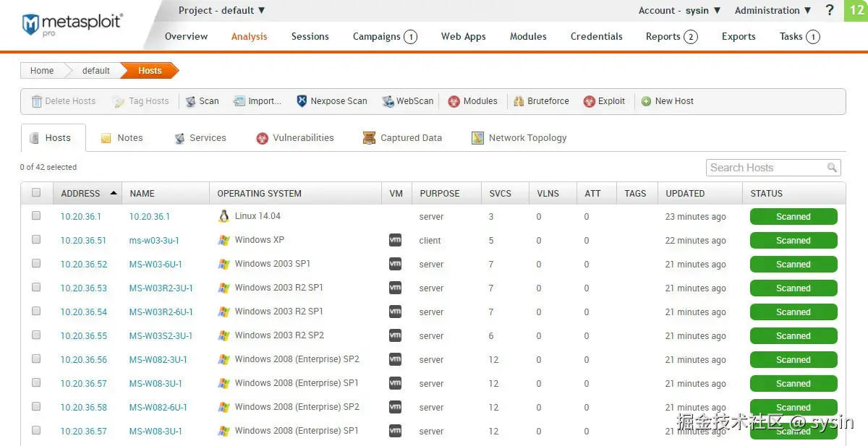Click Scanned status for ms-w03-3u-1
This screenshot has height=446, width=868.
click(x=793, y=240)
